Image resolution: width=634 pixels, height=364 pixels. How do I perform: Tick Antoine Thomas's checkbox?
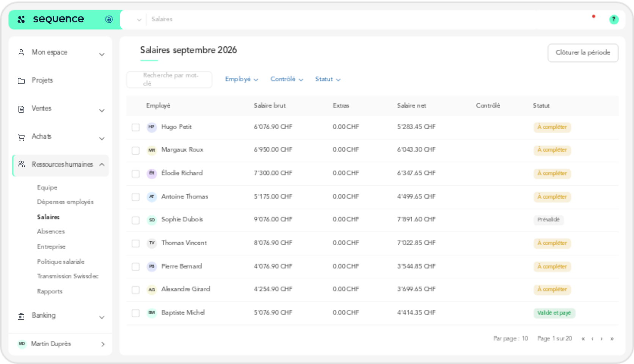tap(135, 197)
